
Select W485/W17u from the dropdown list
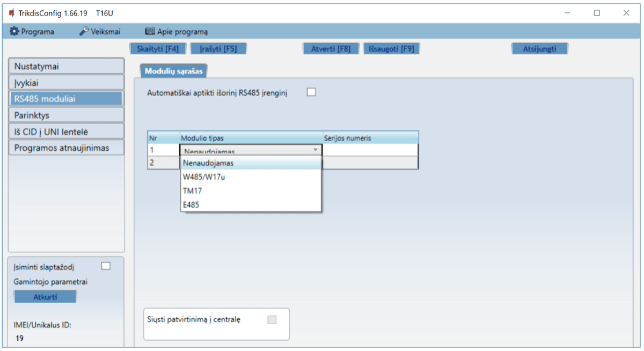(x=204, y=177)
